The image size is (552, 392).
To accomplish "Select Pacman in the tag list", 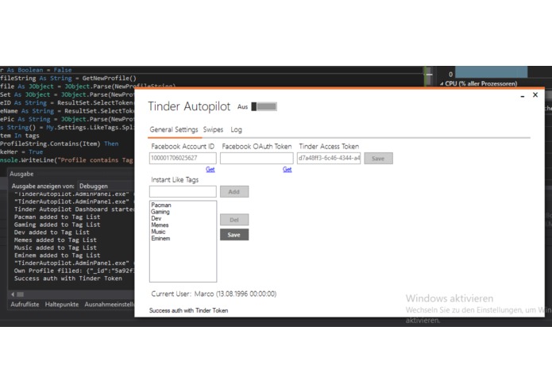I will click(x=161, y=205).
